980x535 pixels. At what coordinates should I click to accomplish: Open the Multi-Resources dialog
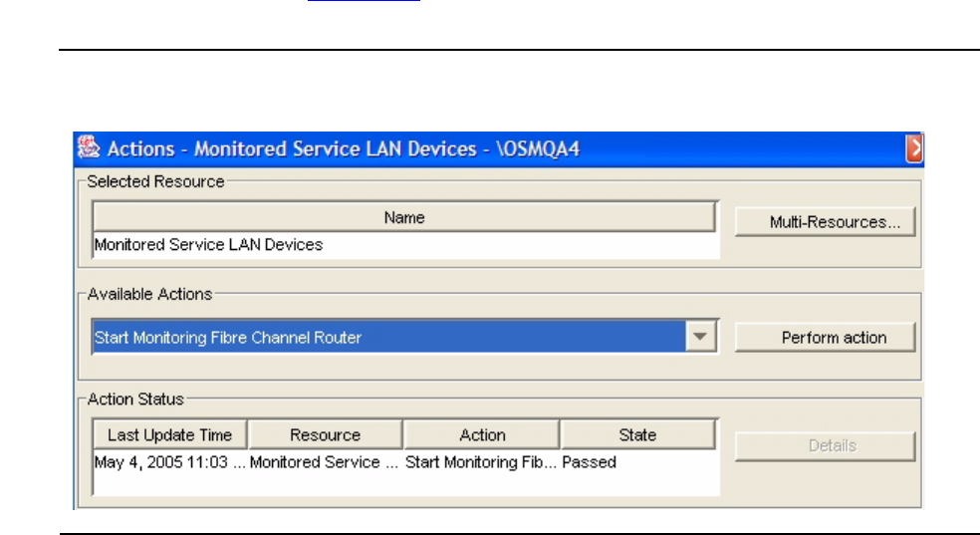click(x=825, y=223)
